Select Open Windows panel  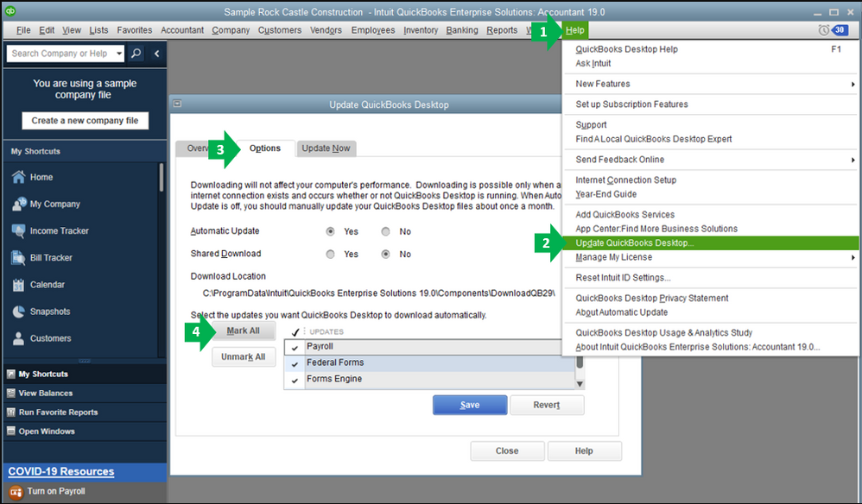point(85,431)
